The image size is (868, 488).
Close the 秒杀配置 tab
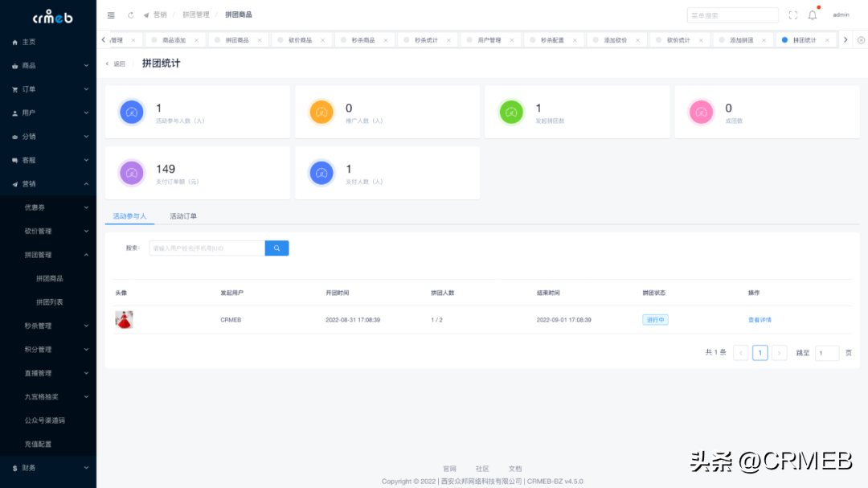[x=575, y=40]
